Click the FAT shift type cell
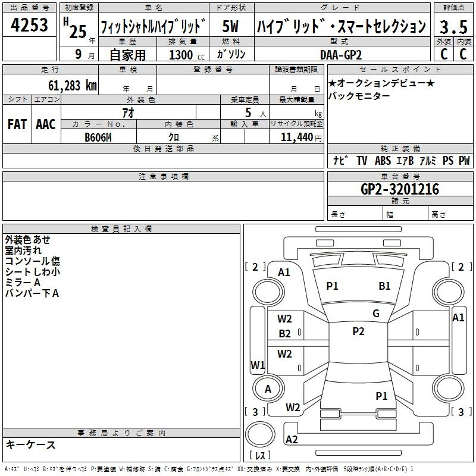This screenshot has height=476, width=476. pyautogui.click(x=17, y=124)
